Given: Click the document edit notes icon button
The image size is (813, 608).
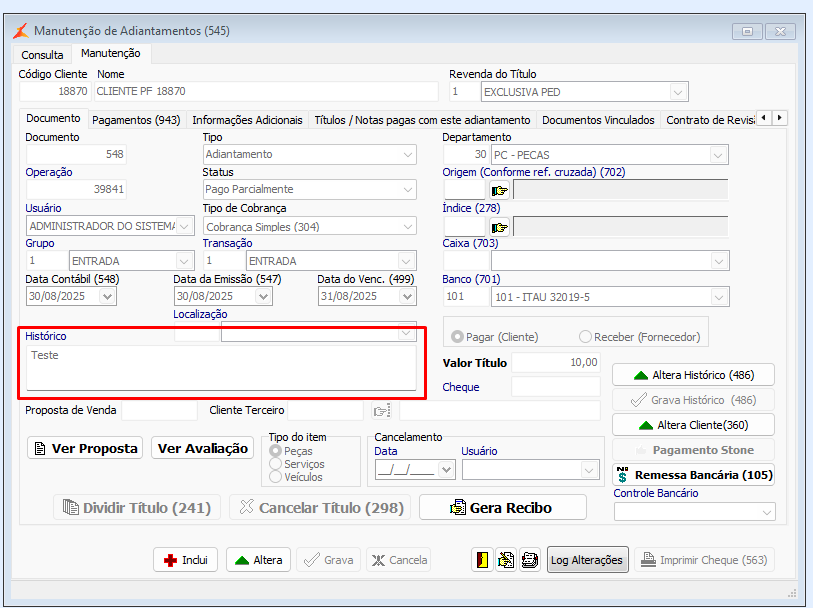Looking at the screenshot, I should click(x=506, y=560).
